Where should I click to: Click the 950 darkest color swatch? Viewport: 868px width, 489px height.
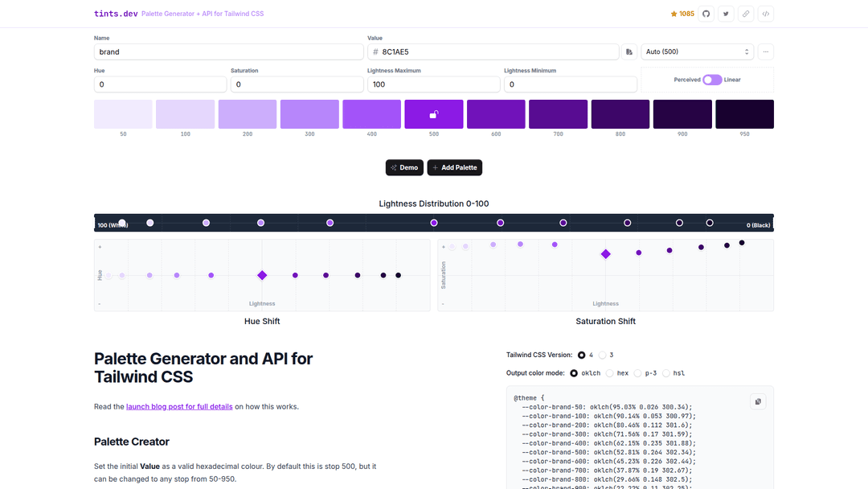click(744, 114)
